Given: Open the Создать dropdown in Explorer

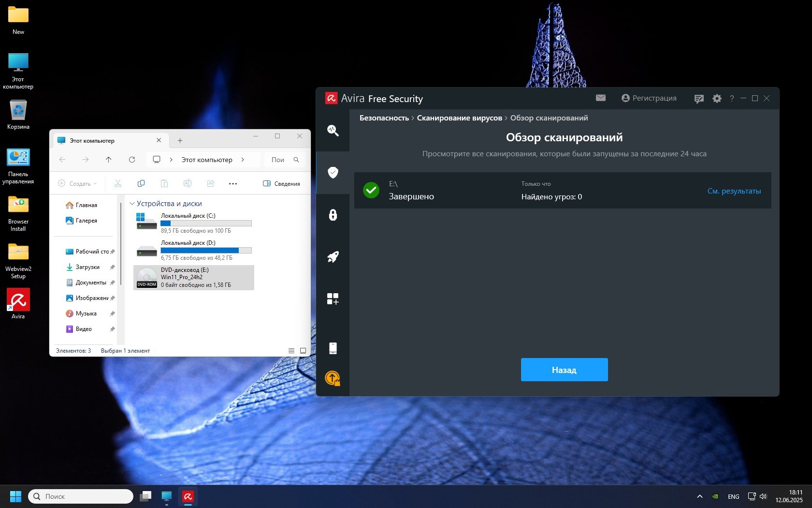Looking at the screenshot, I should (77, 184).
